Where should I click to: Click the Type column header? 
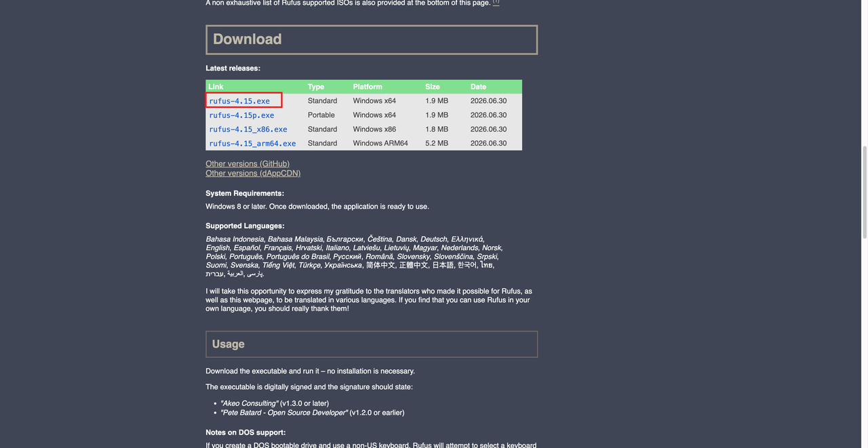[x=316, y=87]
